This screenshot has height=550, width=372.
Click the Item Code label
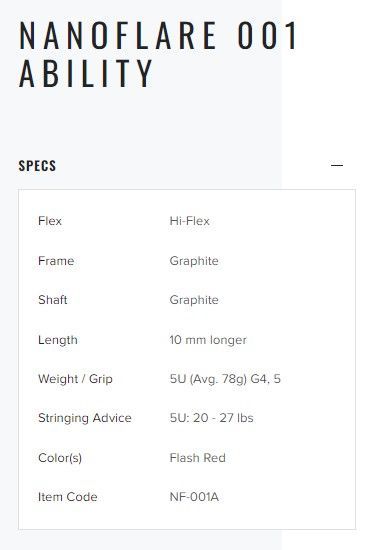point(68,497)
